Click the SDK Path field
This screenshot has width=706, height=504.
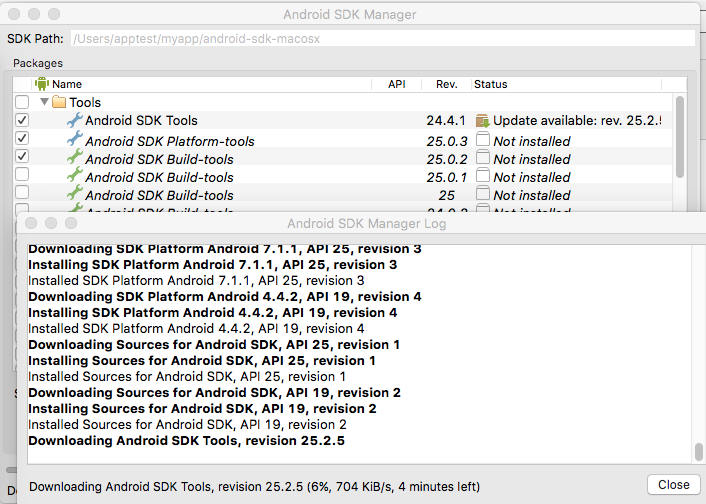[x=383, y=39]
